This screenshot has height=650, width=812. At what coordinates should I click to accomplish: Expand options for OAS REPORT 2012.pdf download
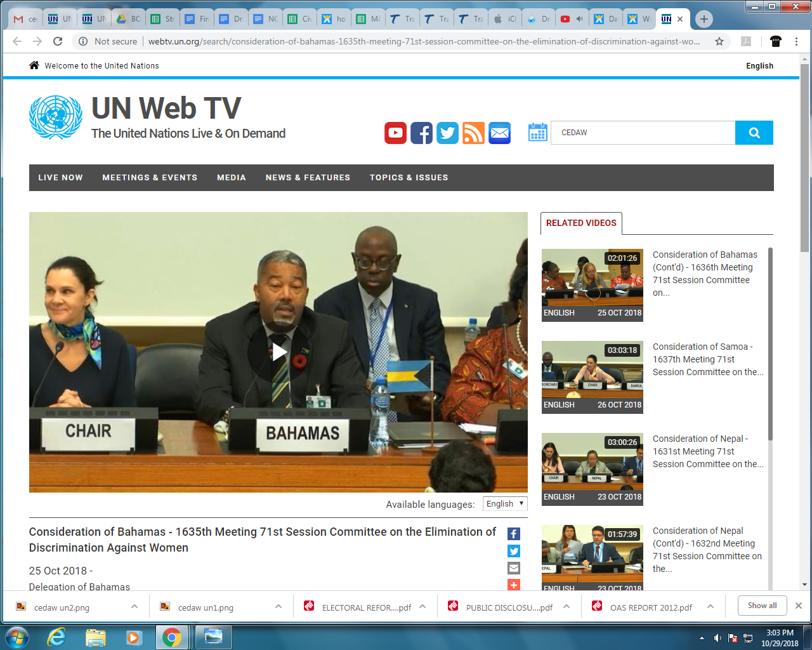tap(710, 607)
